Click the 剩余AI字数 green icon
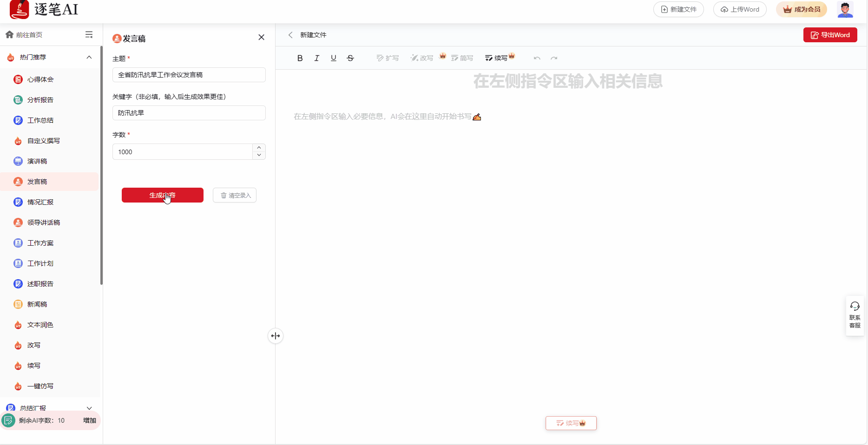 pyautogui.click(x=8, y=420)
